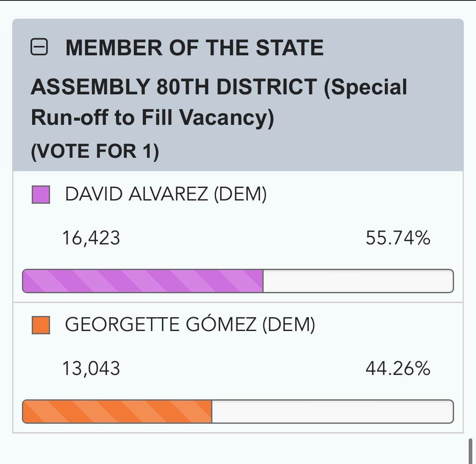The height and width of the screenshot is (464, 476).
Task: Click the Run-off to Fill Vacancy text
Action: pos(153,118)
